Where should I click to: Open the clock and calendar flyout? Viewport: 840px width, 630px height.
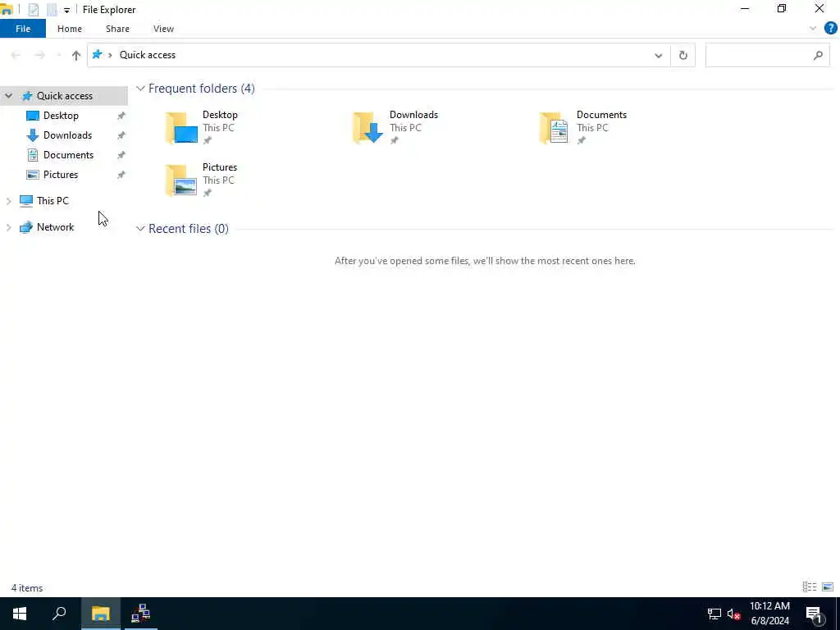click(769, 614)
